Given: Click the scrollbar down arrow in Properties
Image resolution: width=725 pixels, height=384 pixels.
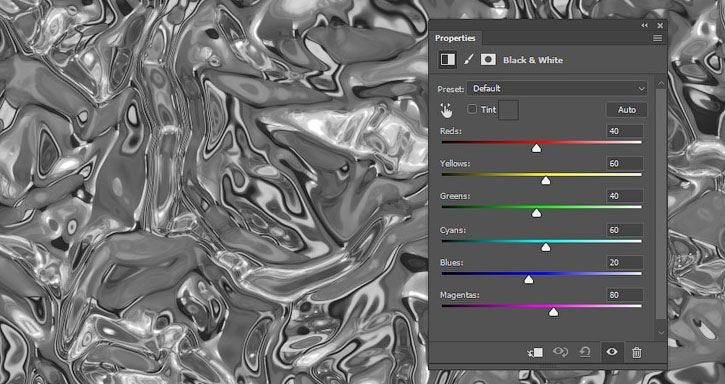Looking at the screenshot, I should pyautogui.click(x=661, y=333).
